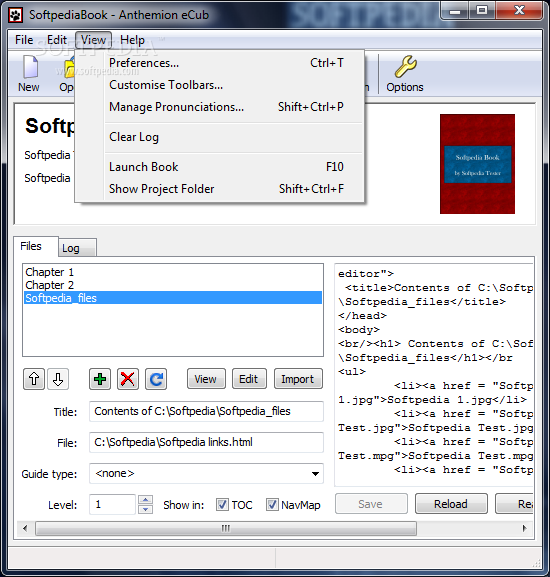Click inside the File path field
Image resolution: width=550 pixels, height=577 pixels.
point(206,442)
